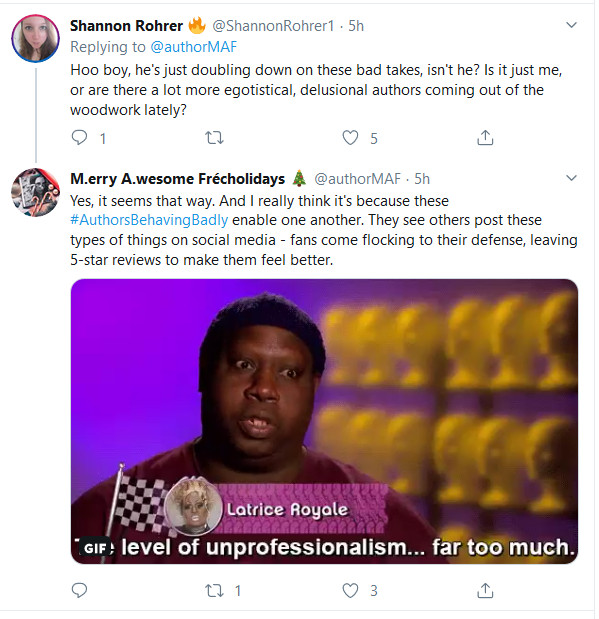Retweet the authorMAF tweet with the GIF

(x=214, y=591)
